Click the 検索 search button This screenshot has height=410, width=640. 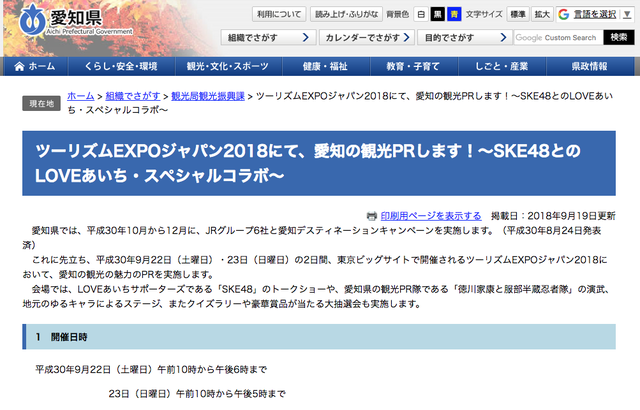(619, 38)
